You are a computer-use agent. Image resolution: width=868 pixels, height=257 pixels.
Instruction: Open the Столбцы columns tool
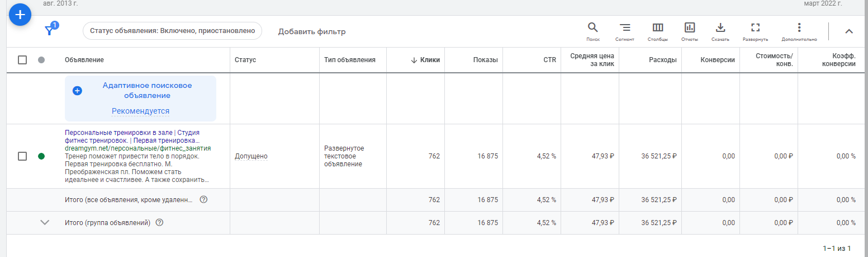click(x=657, y=31)
